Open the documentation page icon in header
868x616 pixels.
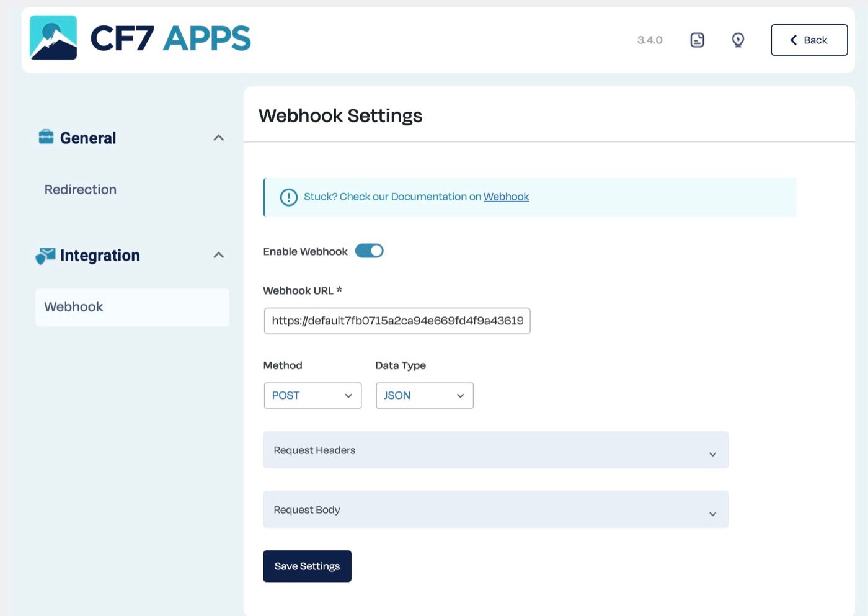coord(697,40)
